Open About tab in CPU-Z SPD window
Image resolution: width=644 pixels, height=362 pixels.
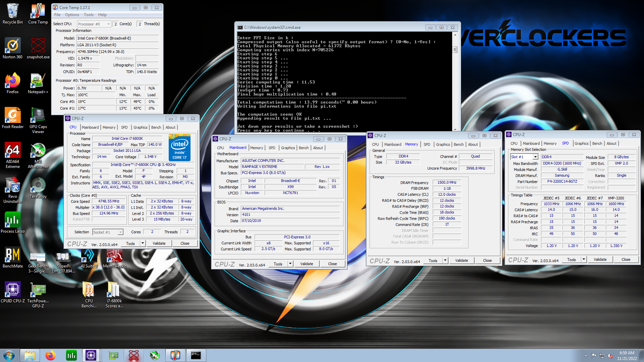[611, 143]
